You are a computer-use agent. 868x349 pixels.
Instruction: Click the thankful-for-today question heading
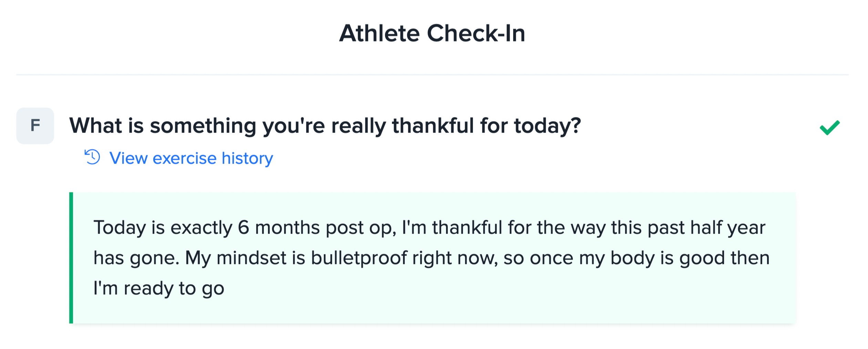(325, 126)
